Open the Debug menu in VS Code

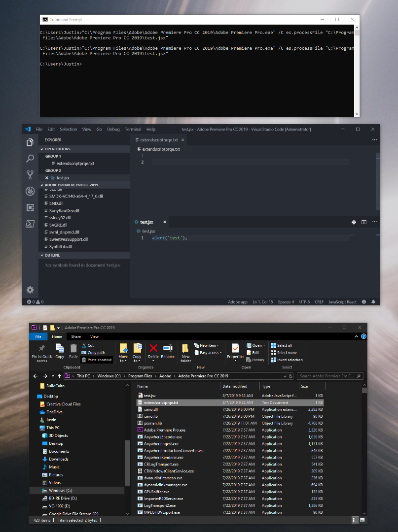[113, 129]
